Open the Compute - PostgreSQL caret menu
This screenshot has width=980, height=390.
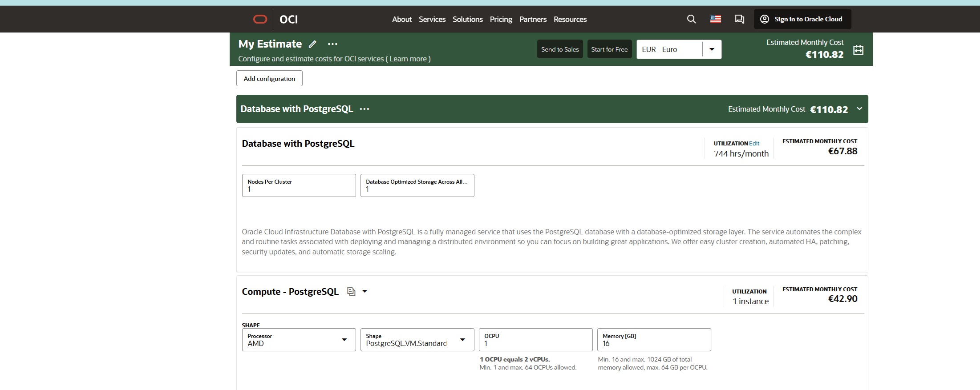tap(365, 291)
